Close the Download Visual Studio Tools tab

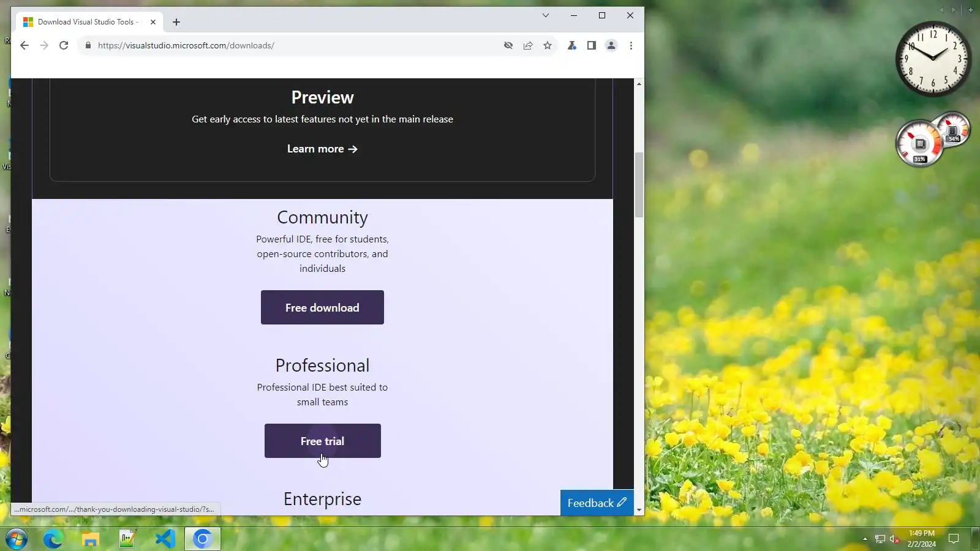(153, 22)
